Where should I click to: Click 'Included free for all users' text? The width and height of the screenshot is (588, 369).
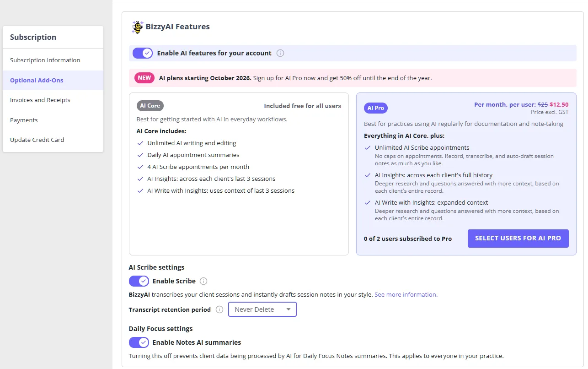(302, 106)
